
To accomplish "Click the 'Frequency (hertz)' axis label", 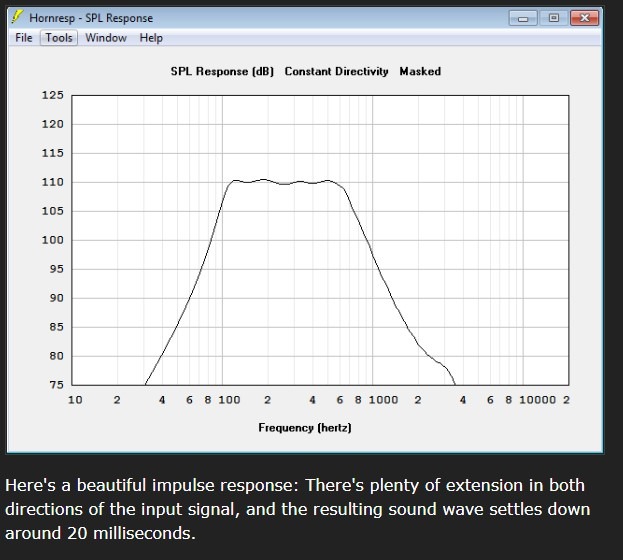I will point(305,428).
